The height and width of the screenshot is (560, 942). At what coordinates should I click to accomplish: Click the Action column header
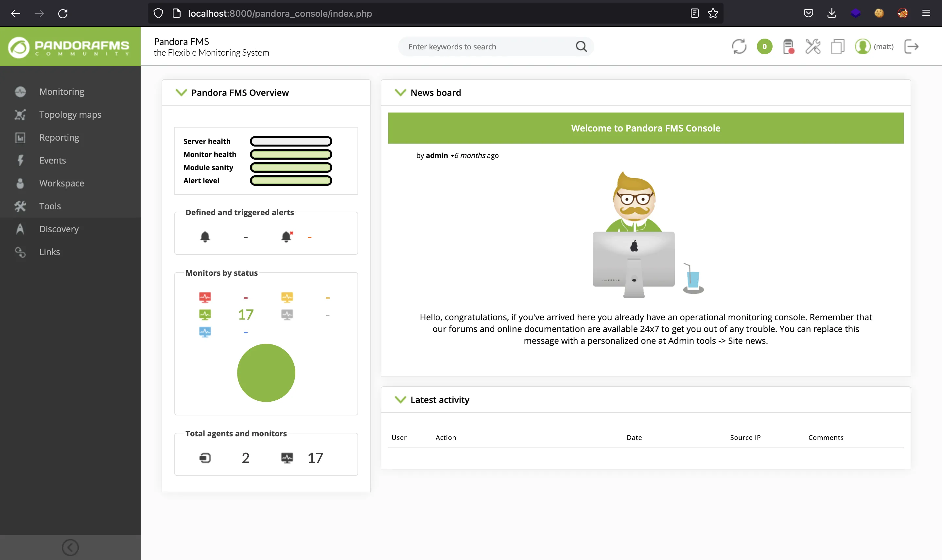coord(445,438)
